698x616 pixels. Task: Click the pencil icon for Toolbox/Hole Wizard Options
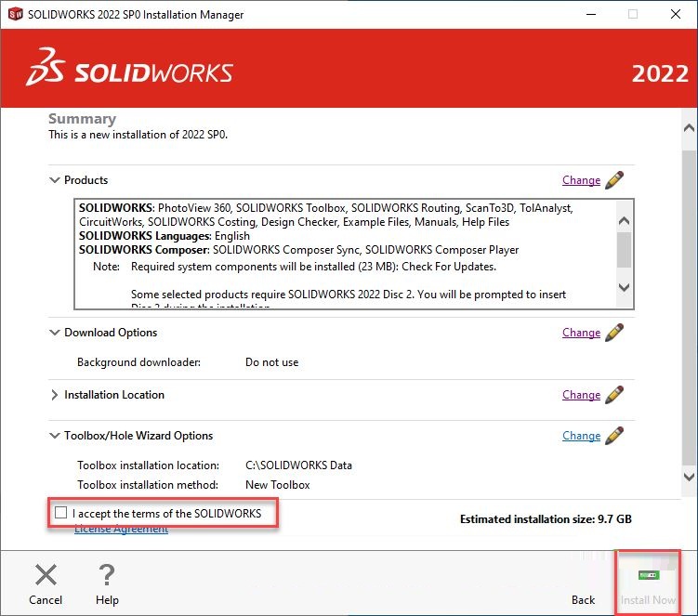coord(614,436)
